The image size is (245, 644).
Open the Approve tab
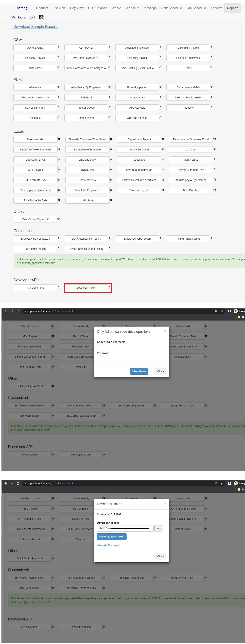216,8
